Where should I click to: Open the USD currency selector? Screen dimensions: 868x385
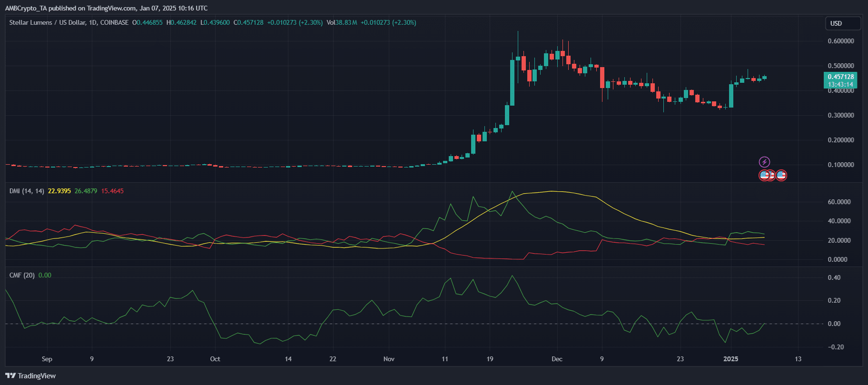click(842, 23)
